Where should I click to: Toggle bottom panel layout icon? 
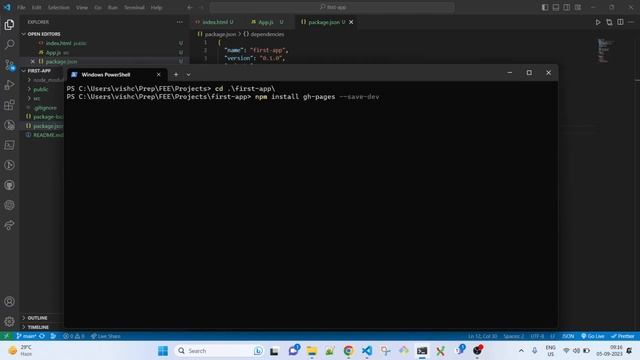(556, 7)
